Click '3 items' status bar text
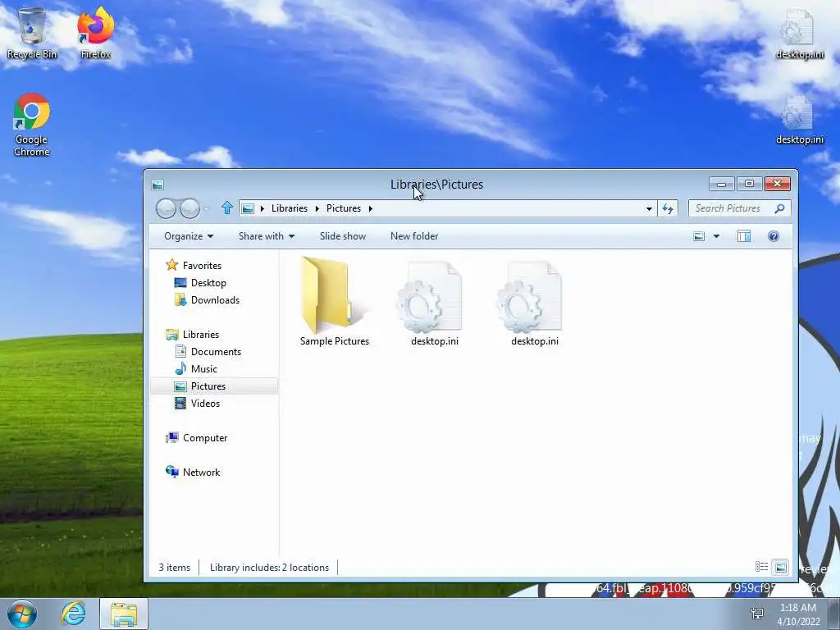The image size is (840, 630). 174,568
